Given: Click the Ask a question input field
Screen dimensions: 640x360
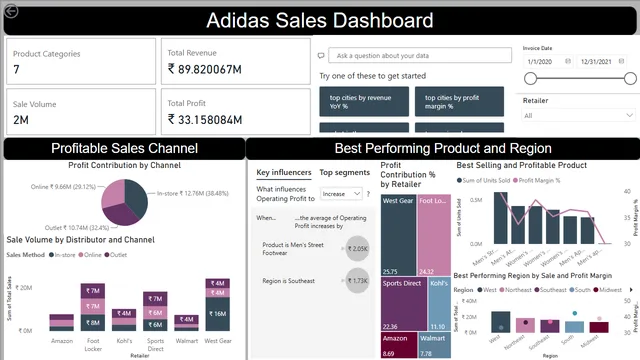Looking at the screenshot, I should click(420, 56).
